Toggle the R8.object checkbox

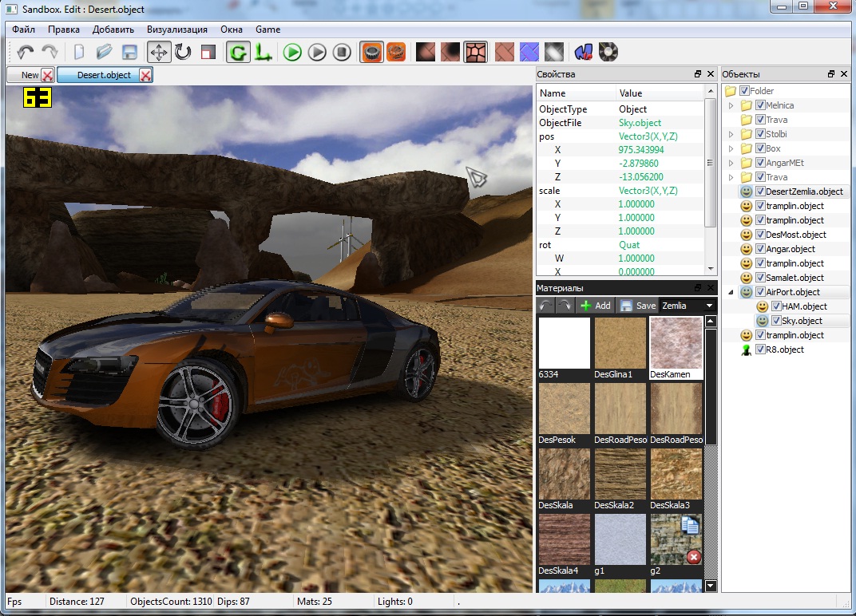tap(760, 349)
